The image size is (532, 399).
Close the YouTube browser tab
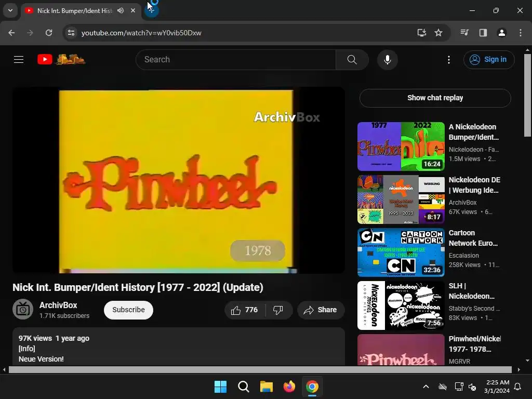coord(133,10)
